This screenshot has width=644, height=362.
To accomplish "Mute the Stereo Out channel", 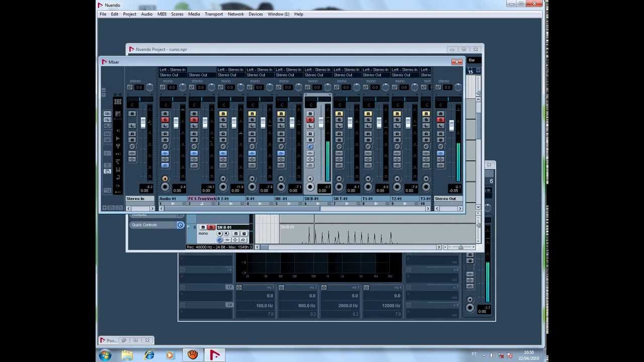I will 440,114.
